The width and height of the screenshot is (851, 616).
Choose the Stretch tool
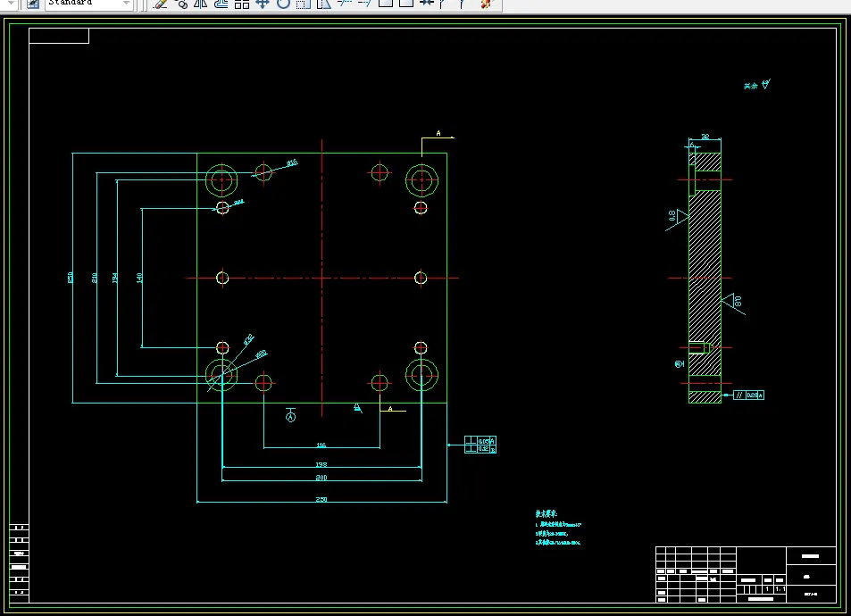(324, 4)
